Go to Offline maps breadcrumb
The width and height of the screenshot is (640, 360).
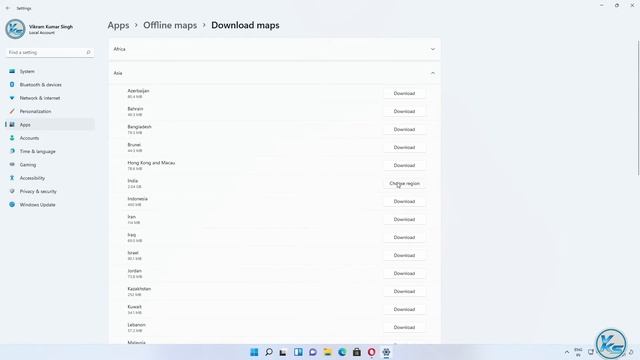point(170,25)
